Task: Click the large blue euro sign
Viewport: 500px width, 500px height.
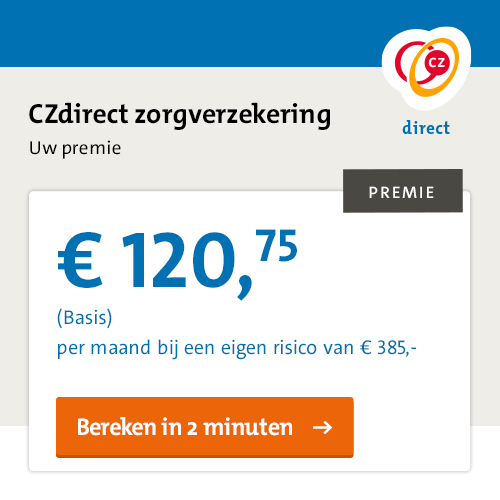Action: [80, 259]
